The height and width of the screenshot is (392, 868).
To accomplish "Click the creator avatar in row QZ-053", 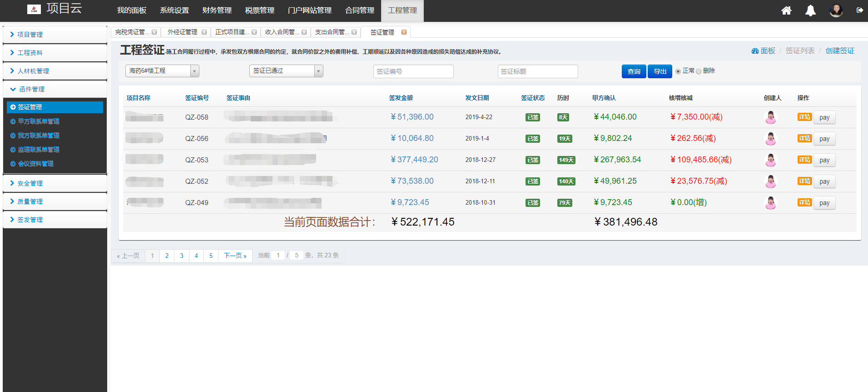I will pos(771,160).
